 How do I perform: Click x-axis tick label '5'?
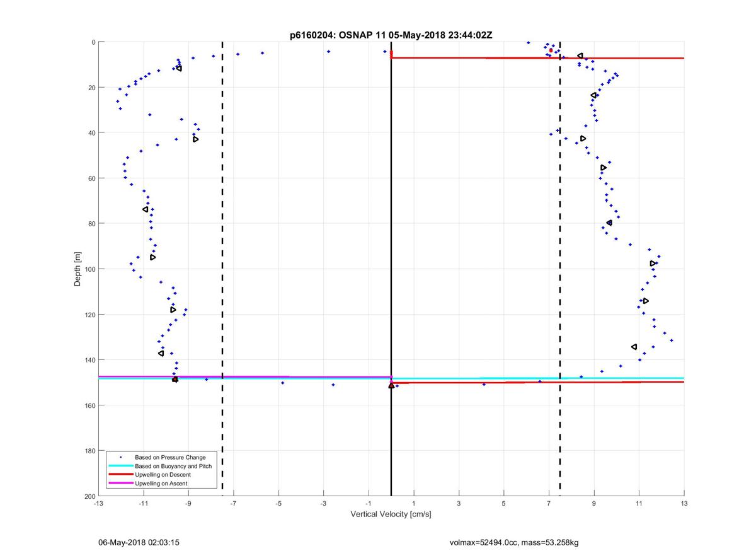tap(504, 504)
